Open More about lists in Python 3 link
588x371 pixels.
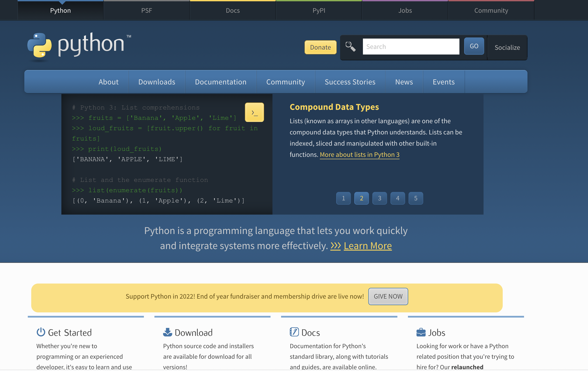point(359,155)
